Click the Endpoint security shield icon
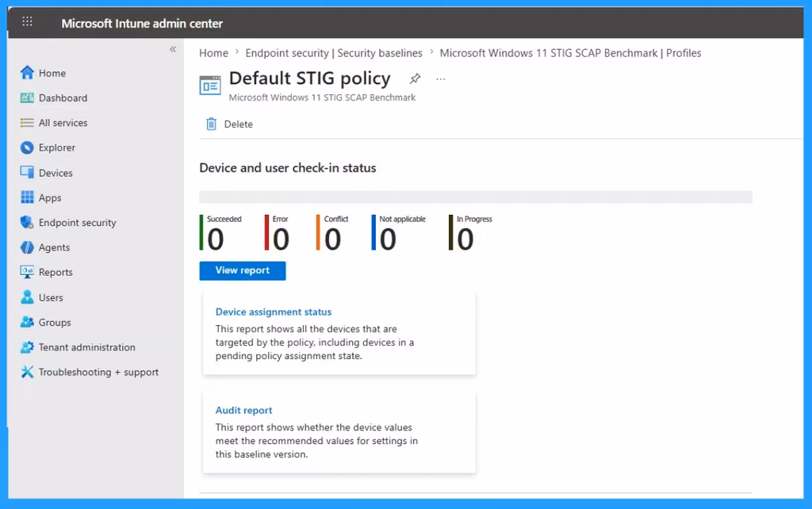This screenshot has height=509, width=812. point(27,222)
